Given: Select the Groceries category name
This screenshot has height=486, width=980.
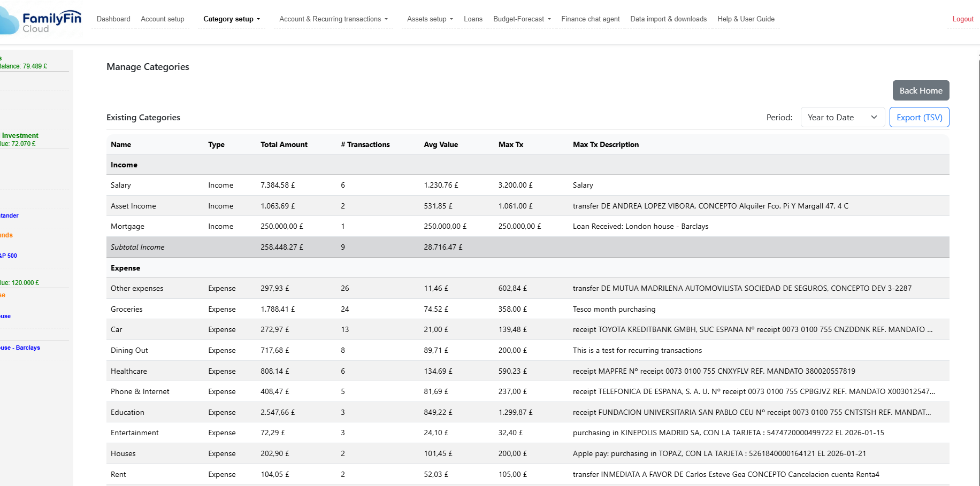Looking at the screenshot, I should (127, 309).
